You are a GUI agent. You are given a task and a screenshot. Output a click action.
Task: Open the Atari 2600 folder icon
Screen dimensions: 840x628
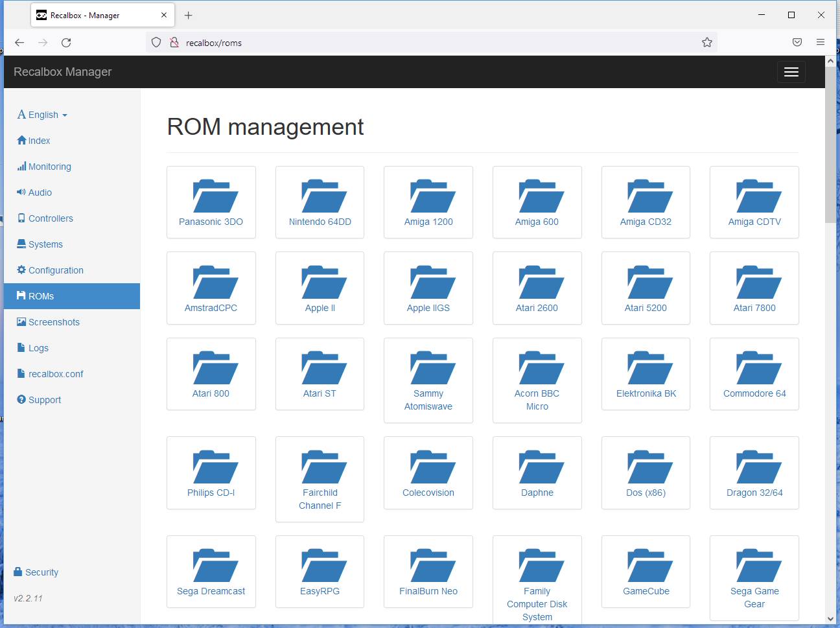click(542, 282)
